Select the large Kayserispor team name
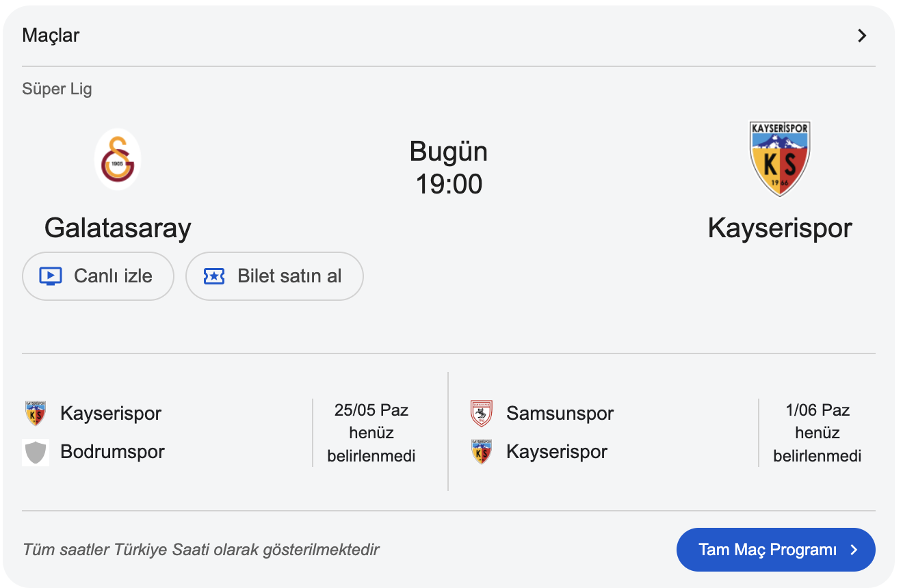Viewport: 903px width, 588px height. (x=780, y=228)
